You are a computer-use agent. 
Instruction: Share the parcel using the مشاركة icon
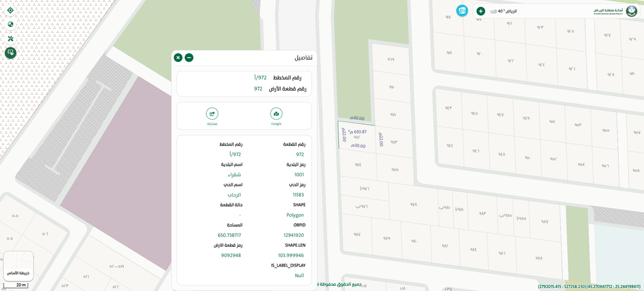[212, 114]
